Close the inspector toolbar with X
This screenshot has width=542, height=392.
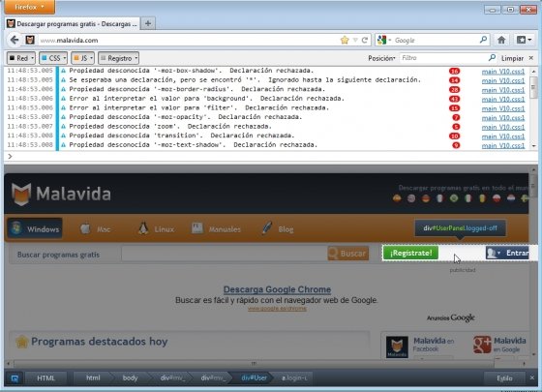(x=532, y=377)
